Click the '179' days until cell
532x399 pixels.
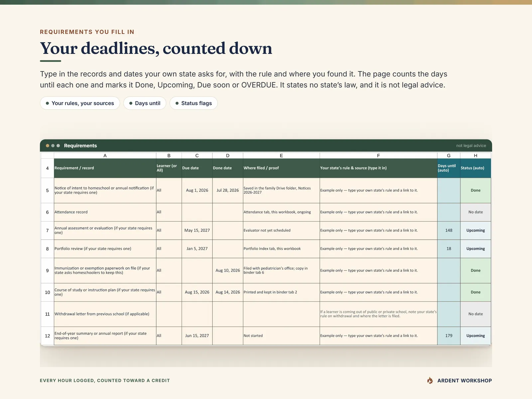point(449,336)
